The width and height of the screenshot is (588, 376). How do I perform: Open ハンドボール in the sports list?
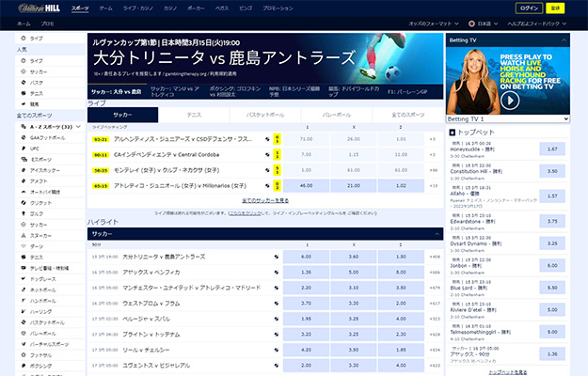[x=42, y=301]
